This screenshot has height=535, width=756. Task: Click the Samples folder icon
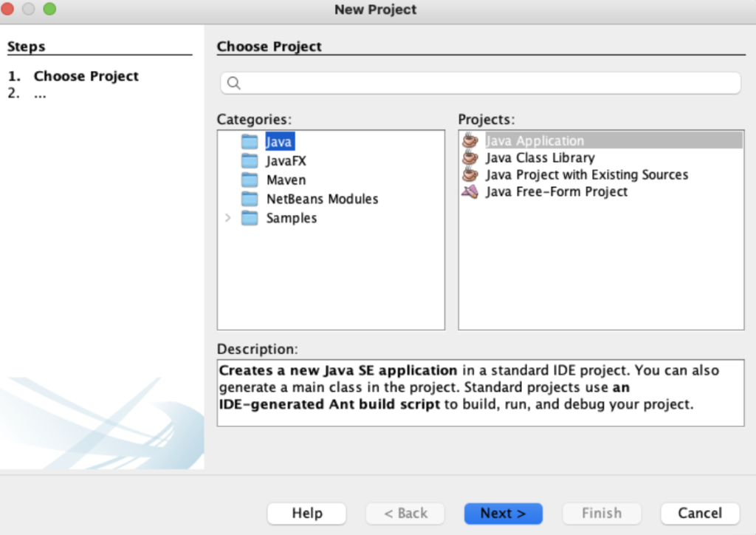pos(250,218)
